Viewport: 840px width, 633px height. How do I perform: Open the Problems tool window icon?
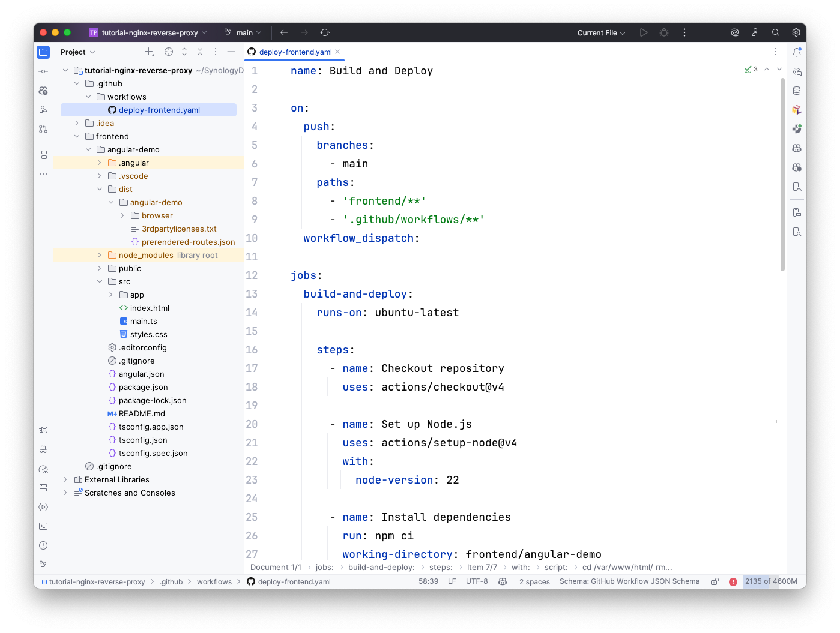pyautogui.click(x=43, y=545)
